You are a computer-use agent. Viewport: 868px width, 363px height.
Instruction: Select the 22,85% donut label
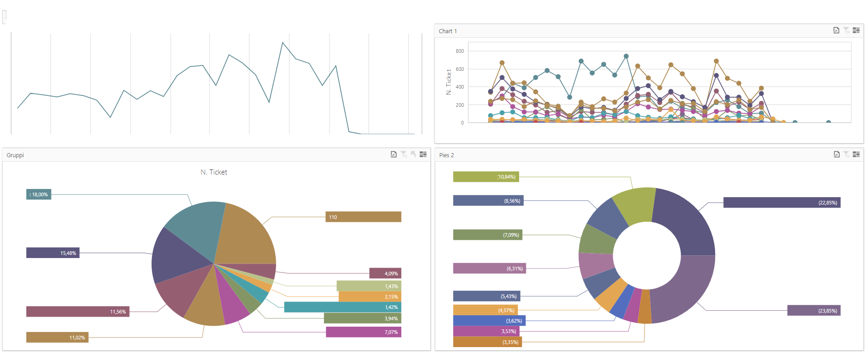(x=782, y=203)
